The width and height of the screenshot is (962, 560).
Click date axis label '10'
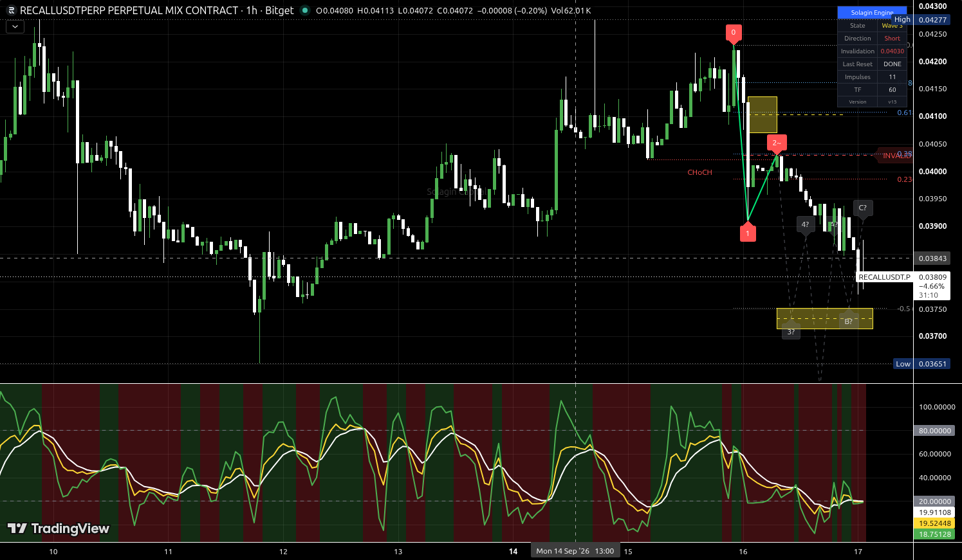[x=53, y=552]
